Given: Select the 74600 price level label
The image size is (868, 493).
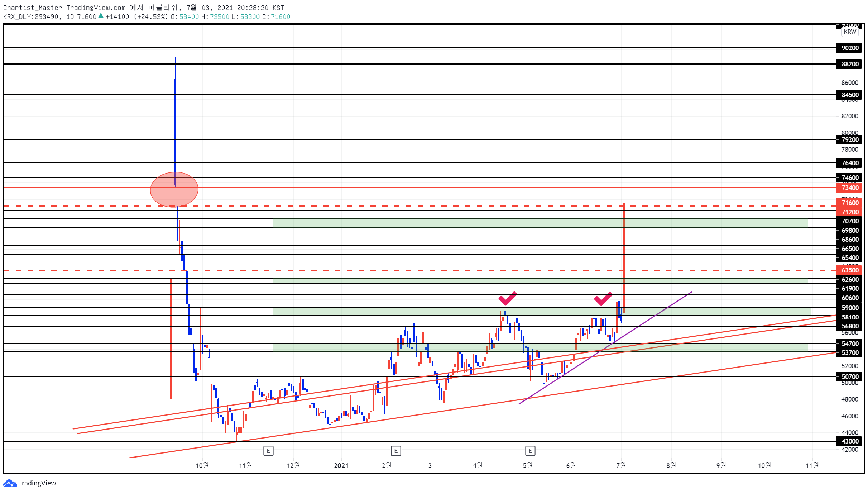Looking at the screenshot, I should [849, 177].
